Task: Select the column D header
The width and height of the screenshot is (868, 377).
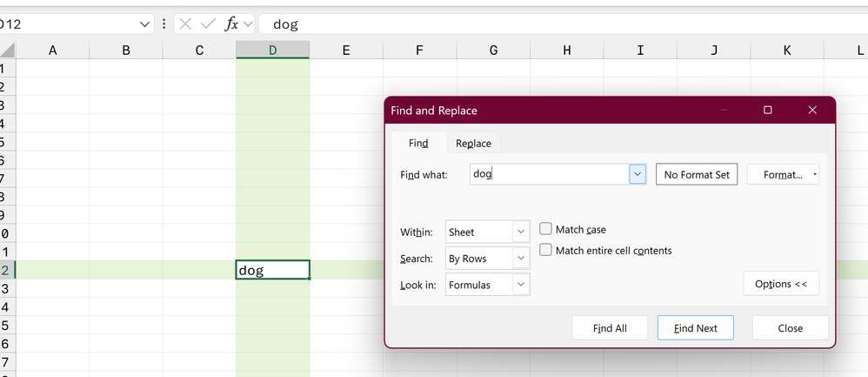Action: 272,50
